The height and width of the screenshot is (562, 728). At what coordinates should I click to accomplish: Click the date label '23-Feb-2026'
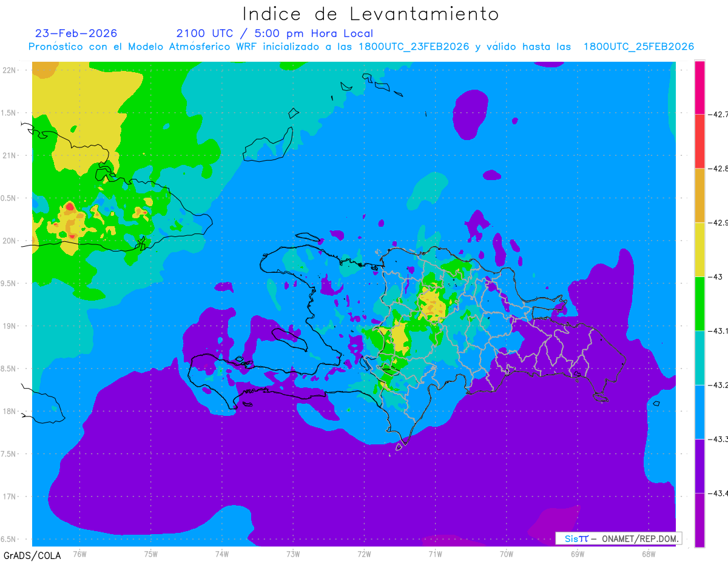tap(76, 33)
